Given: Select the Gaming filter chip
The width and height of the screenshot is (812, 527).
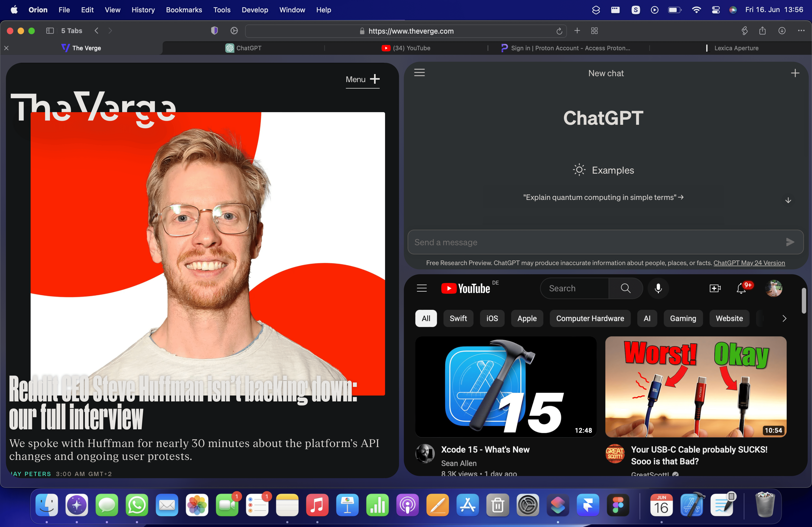Looking at the screenshot, I should (x=683, y=318).
